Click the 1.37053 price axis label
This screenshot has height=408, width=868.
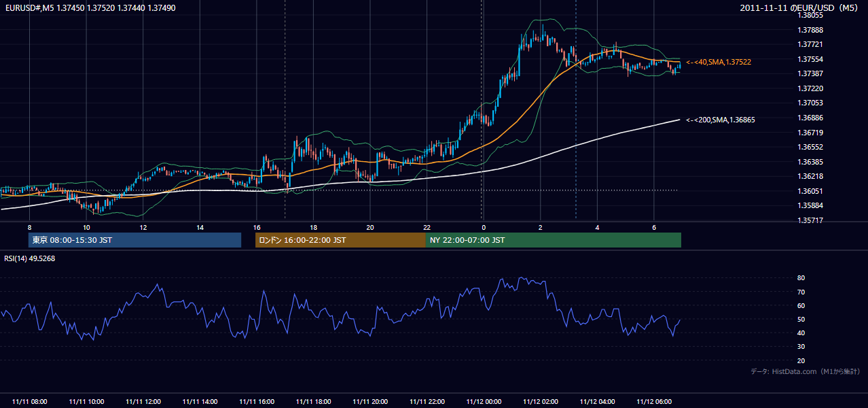(x=810, y=103)
